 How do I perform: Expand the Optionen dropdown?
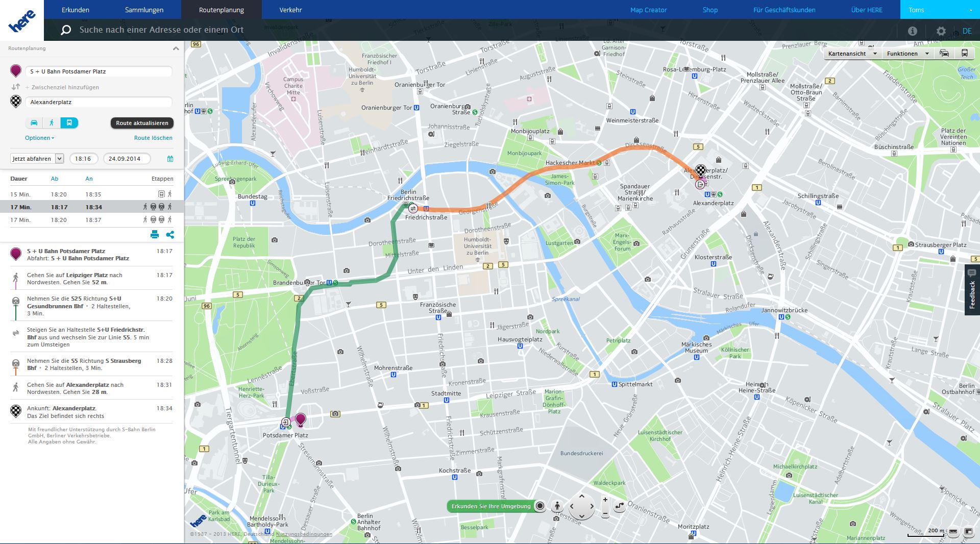coord(40,138)
